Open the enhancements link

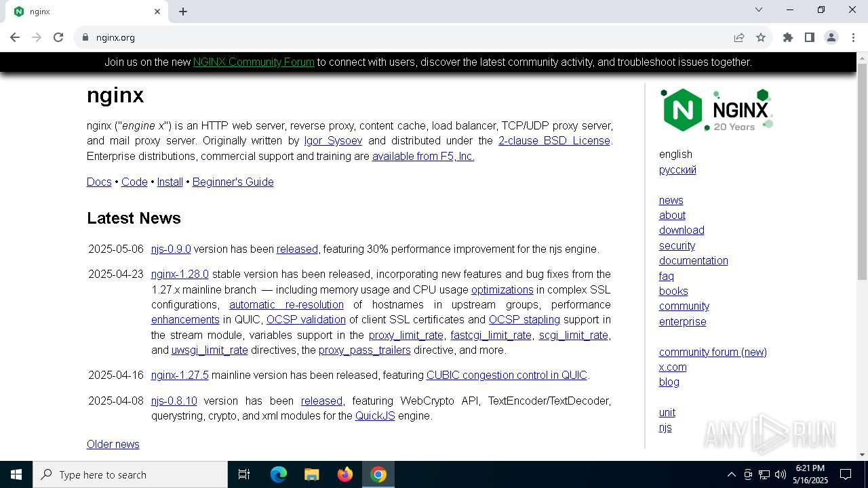click(x=185, y=319)
